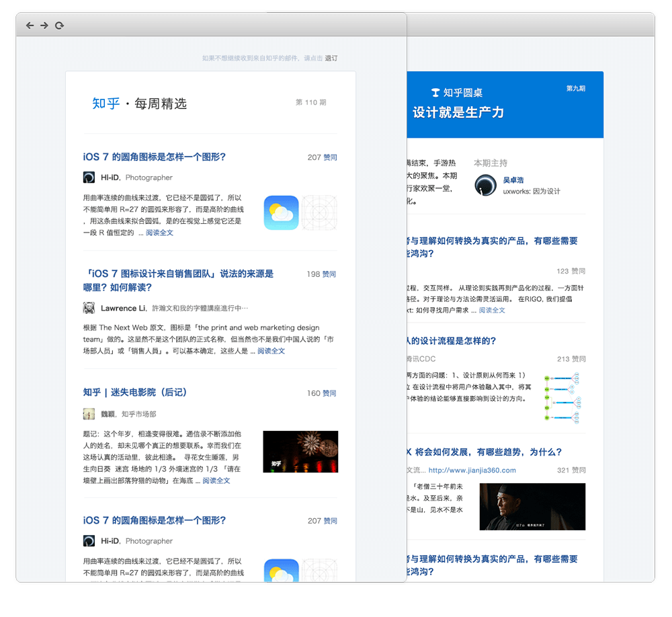Click 阅读全文 after 一段 R 值恒定的
Image resolution: width=672 pixels, height=617 pixels.
tap(159, 233)
